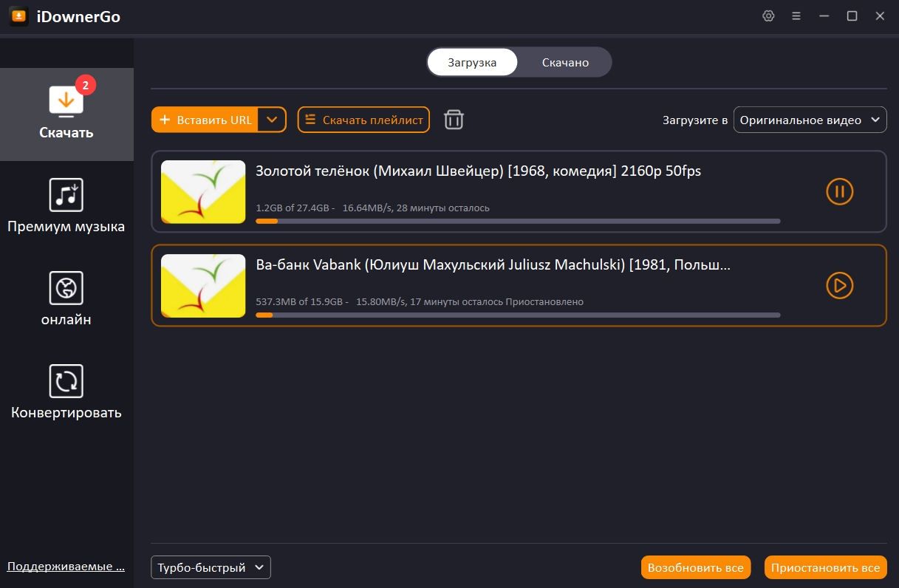Select the Ва-банк Vabank title text
Screen dimensions: 899x588
493,265
